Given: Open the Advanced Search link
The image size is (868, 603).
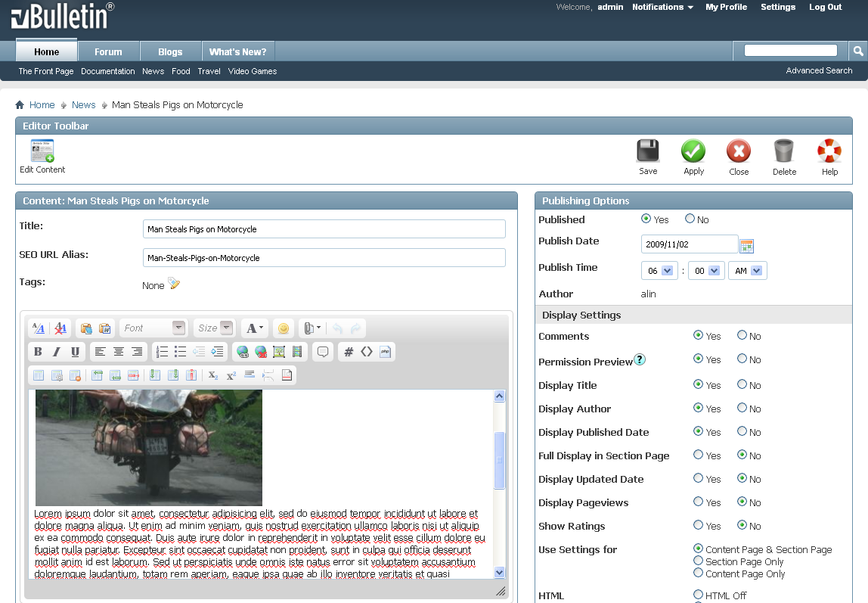Looking at the screenshot, I should [x=819, y=70].
